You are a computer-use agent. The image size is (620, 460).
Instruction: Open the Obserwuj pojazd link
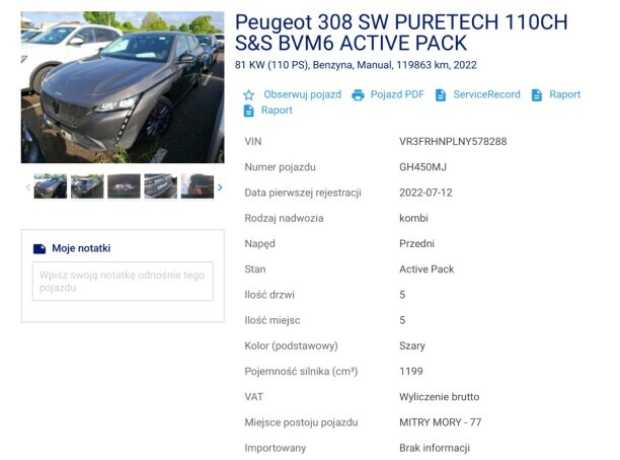pyautogui.click(x=302, y=95)
